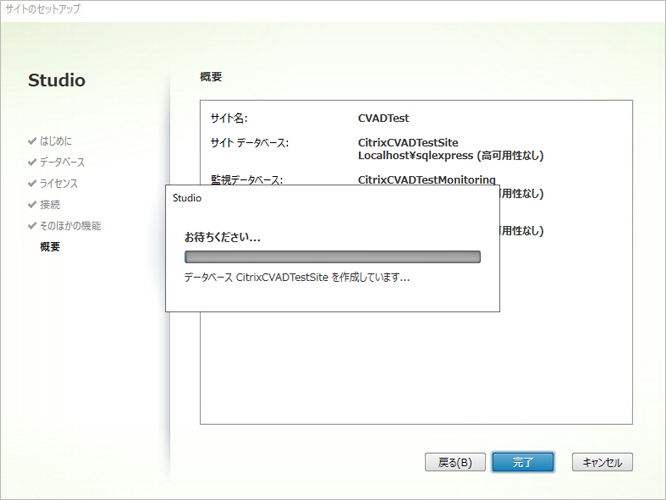
Task: Click the checkmark icon beside はじめに
Action: (x=32, y=141)
